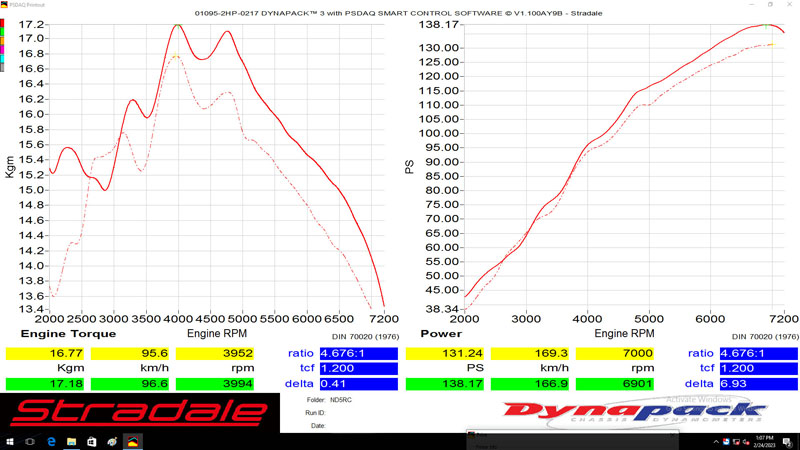The image size is (800, 450).
Task: Open the Action Center notifications icon
Action: pos(788,442)
